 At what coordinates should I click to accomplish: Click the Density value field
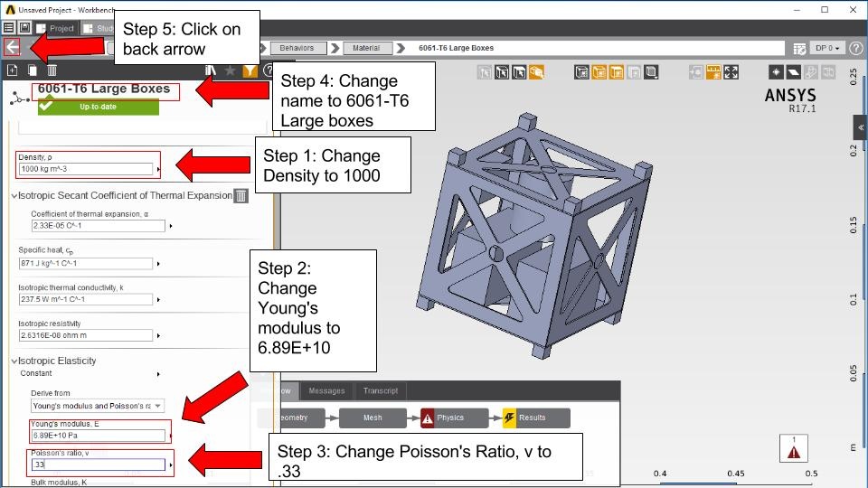point(86,169)
